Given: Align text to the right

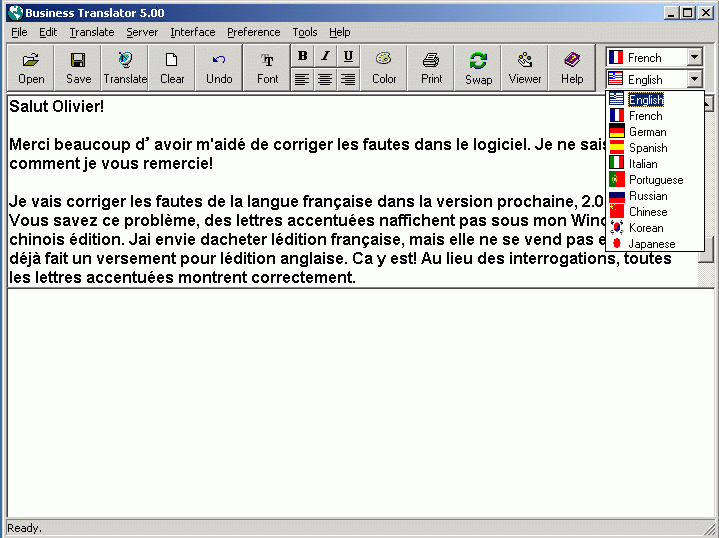Looking at the screenshot, I should (x=348, y=79).
